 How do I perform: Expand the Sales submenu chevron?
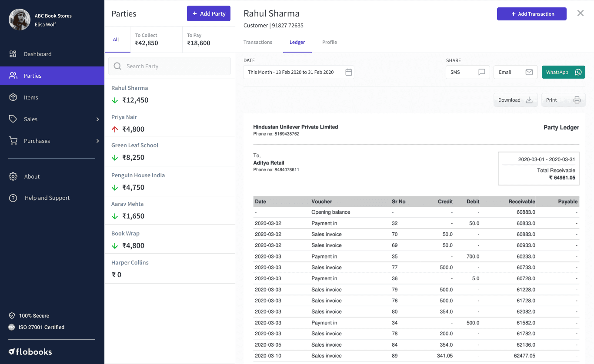pos(97,119)
